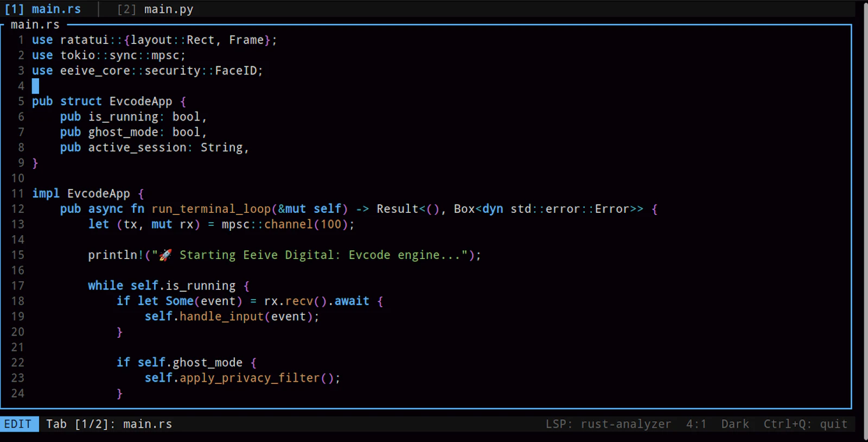Click 'std::error::Error' on line 12
The height and width of the screenshot is (442, 868).
tap(570, 209)
